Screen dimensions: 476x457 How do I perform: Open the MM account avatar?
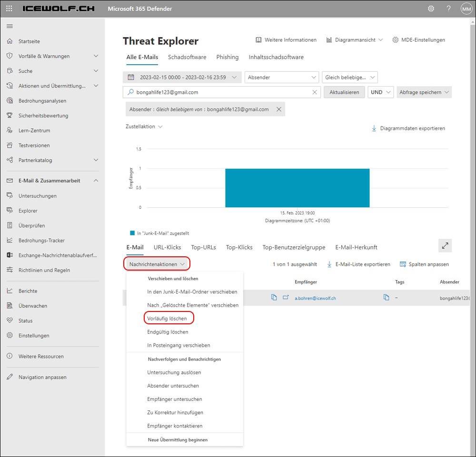(x=466, y=9)
